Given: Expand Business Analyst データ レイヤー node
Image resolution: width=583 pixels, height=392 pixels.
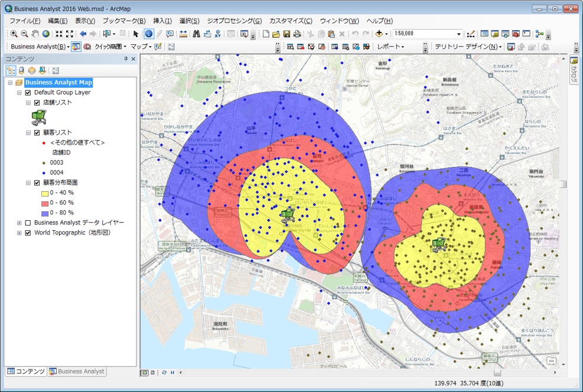Looking at the screenshot, I should (x=19, y=223).
